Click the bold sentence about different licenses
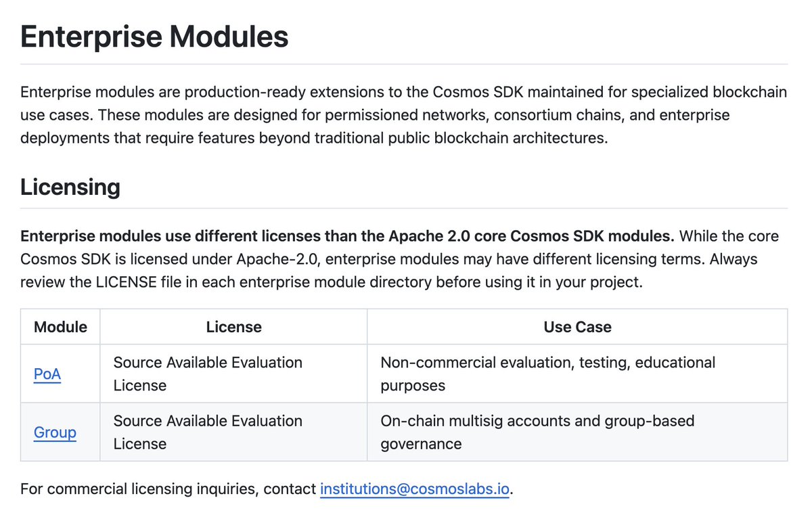 347,236
